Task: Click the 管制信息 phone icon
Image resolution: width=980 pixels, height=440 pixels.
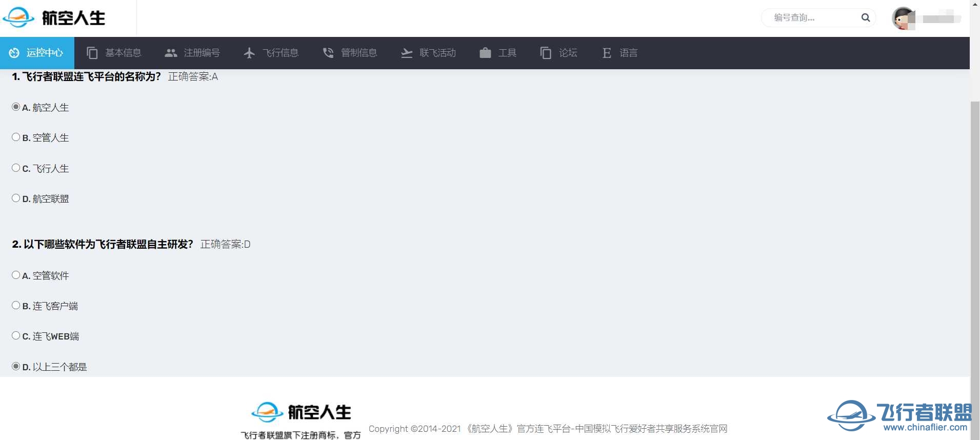Action: (x=328, y=53)
